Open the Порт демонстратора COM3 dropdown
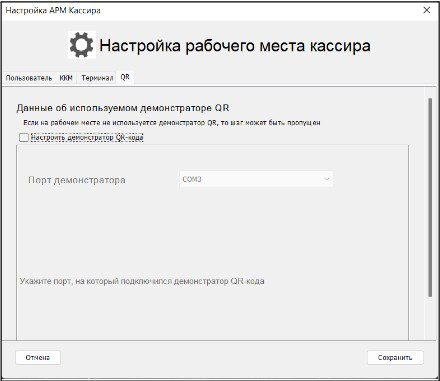This screenshot has width=440, height=381. (x=256, y=179)
